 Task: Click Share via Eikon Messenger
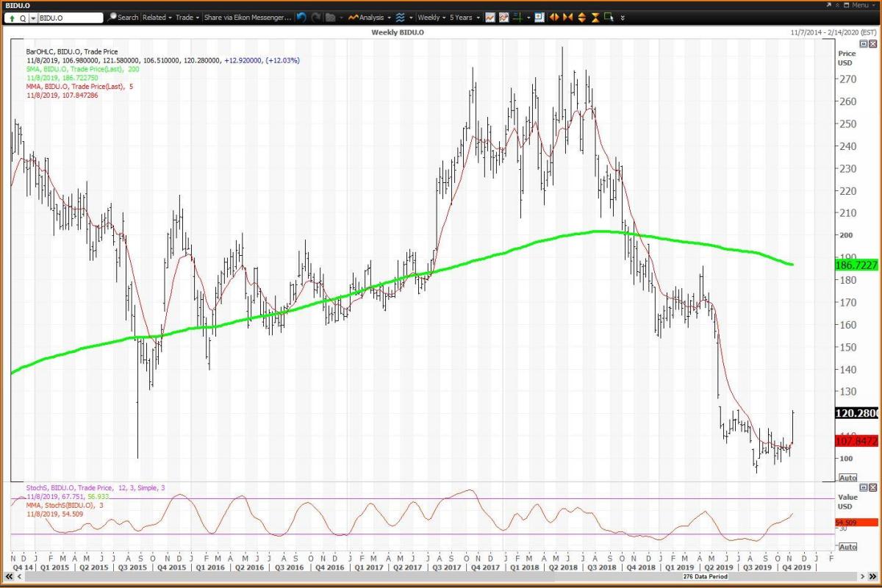(x=246, y=17)
